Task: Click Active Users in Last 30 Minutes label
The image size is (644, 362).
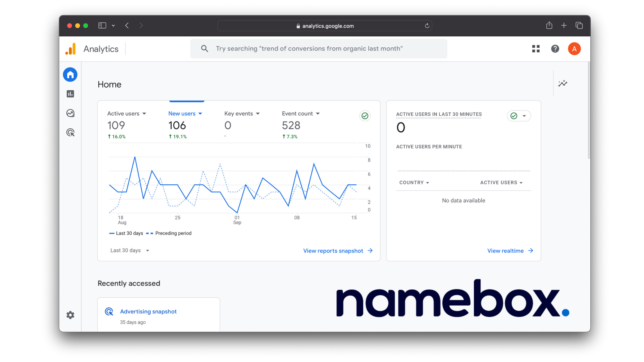Action: tap(439, 114)
